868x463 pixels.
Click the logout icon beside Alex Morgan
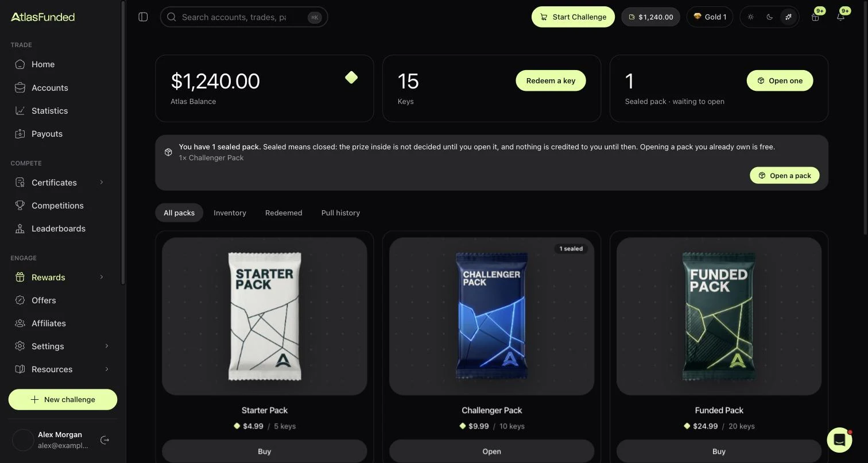tap(104, 440)
